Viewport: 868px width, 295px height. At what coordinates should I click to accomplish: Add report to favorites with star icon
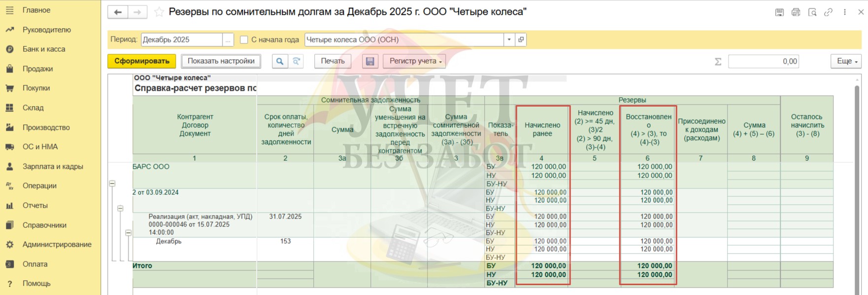click(159, 12)
